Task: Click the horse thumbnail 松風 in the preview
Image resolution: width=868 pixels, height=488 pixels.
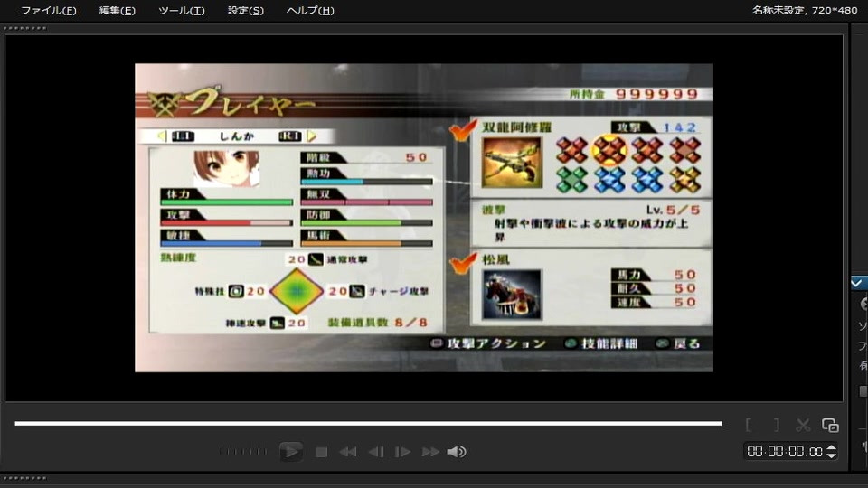Action: [x=512, y=295]
